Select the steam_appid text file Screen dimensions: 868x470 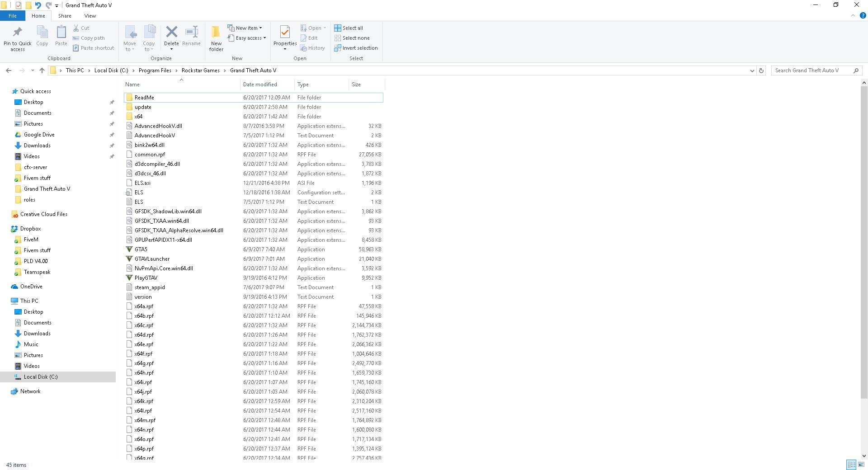click(x=253, y=287)
